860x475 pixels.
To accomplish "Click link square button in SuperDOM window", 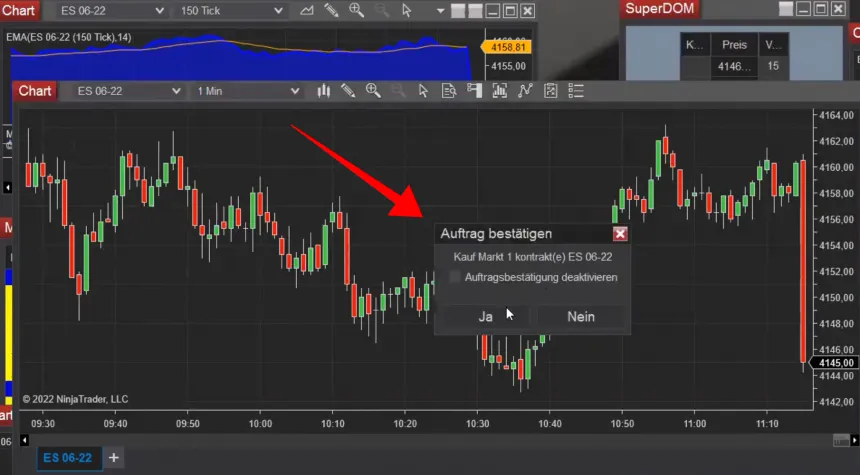I will [786, 9].
